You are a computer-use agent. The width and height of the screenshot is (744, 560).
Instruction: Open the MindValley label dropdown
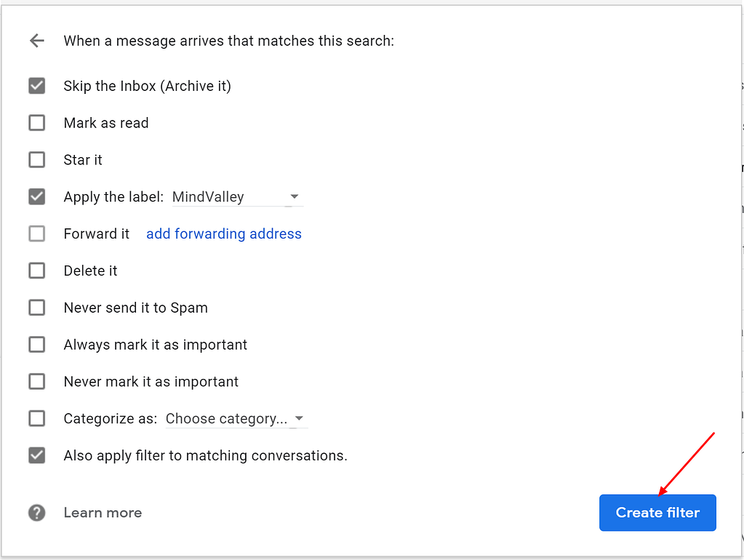click(x=237, y=196)
